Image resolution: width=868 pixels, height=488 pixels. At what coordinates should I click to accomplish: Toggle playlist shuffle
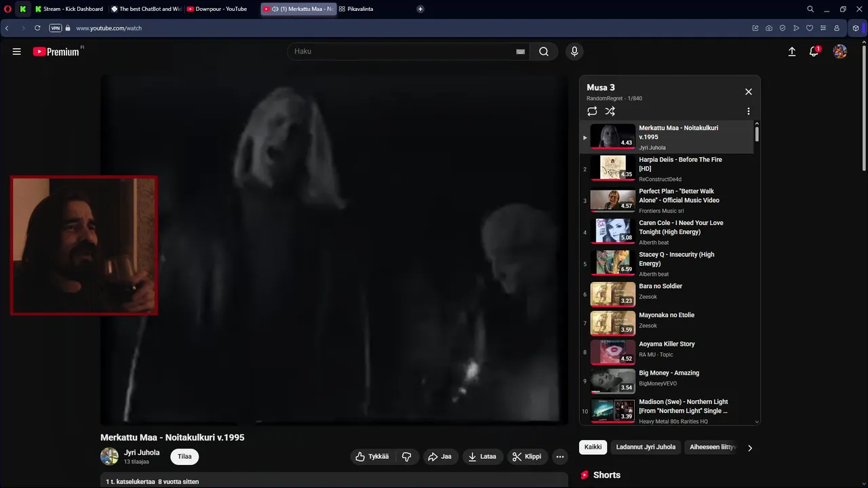(x=610, y=111)
